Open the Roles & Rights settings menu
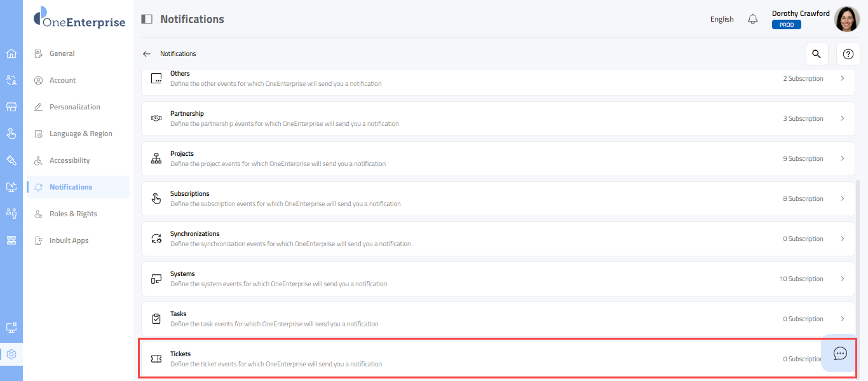The height and width of the screenshot is (381, 868). 73,214
